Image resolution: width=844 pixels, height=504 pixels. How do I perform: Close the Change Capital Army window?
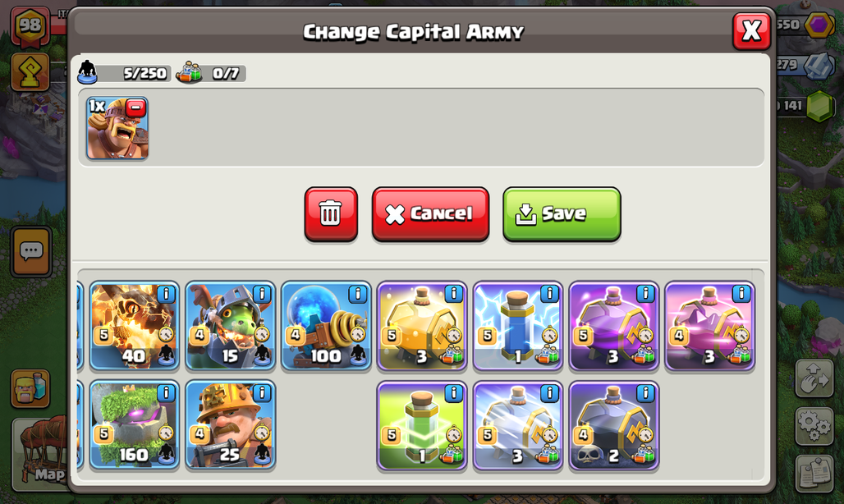pyautogui.click(x=751, y=30)
